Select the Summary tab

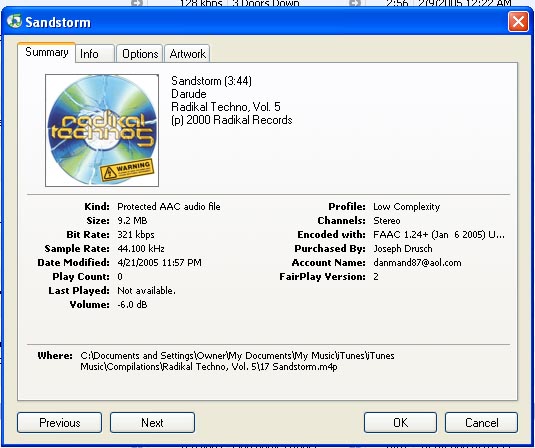tap(46, 52)
